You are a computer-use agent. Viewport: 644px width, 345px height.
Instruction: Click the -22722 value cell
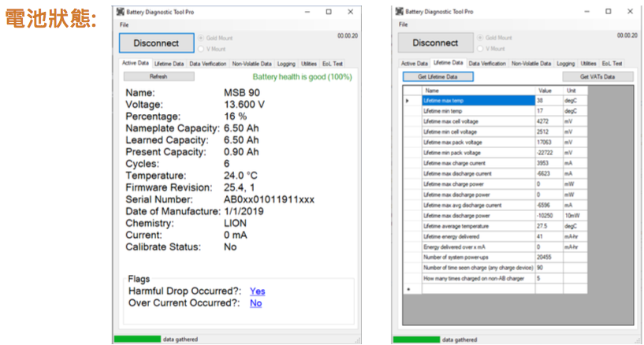[549, 153]
